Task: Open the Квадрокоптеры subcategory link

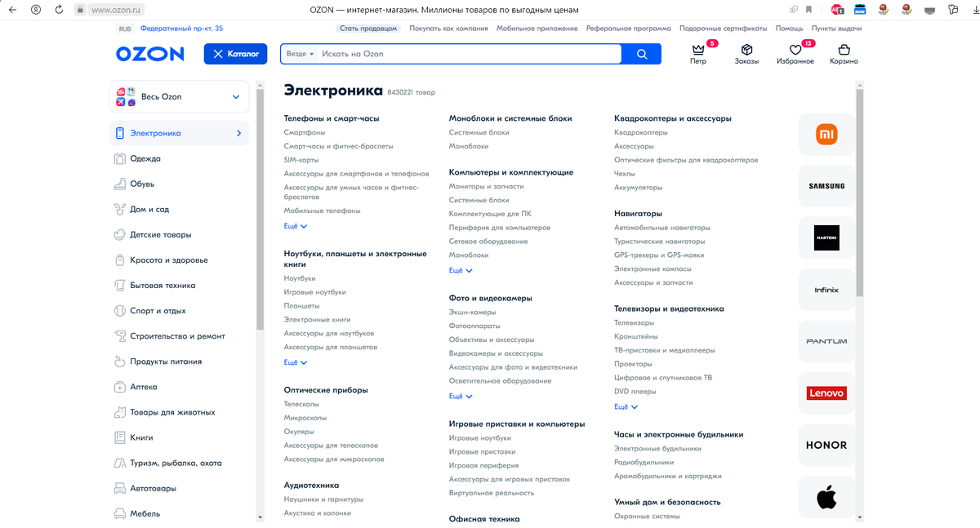Action: (641, 132)
